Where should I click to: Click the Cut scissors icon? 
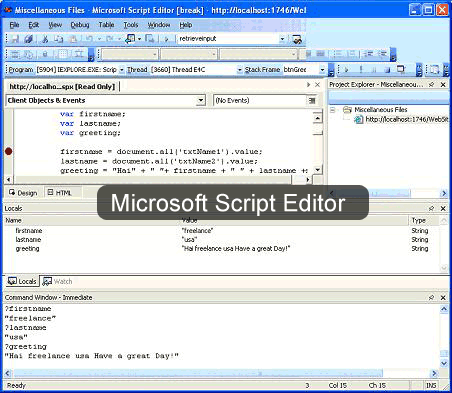45,39
